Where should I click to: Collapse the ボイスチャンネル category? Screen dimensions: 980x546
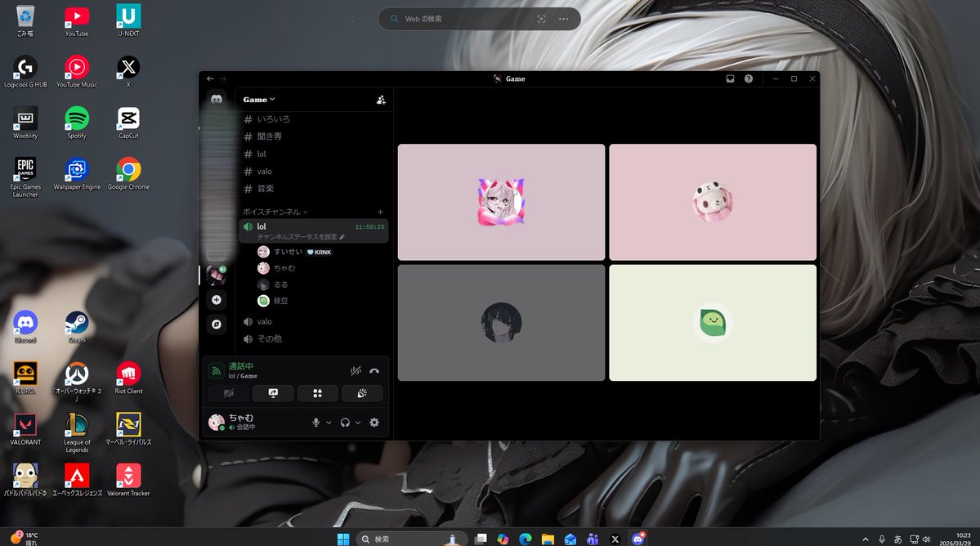coord(275,212)
